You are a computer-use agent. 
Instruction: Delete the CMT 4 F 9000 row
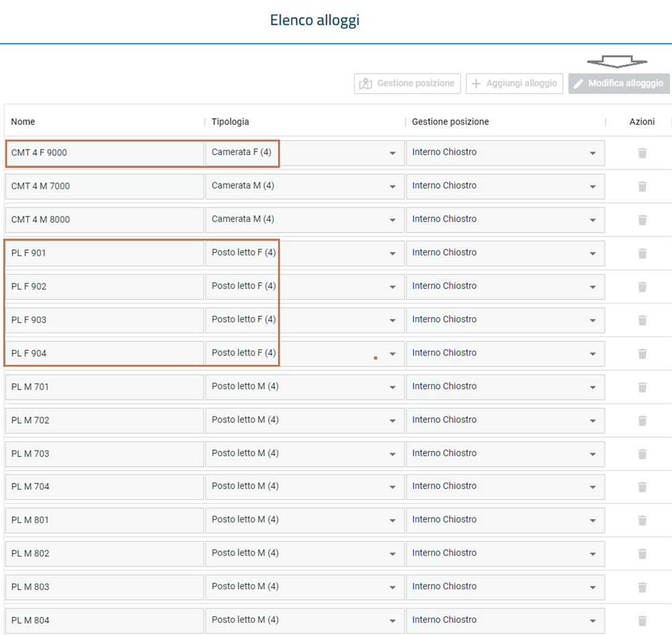[642, 153]
